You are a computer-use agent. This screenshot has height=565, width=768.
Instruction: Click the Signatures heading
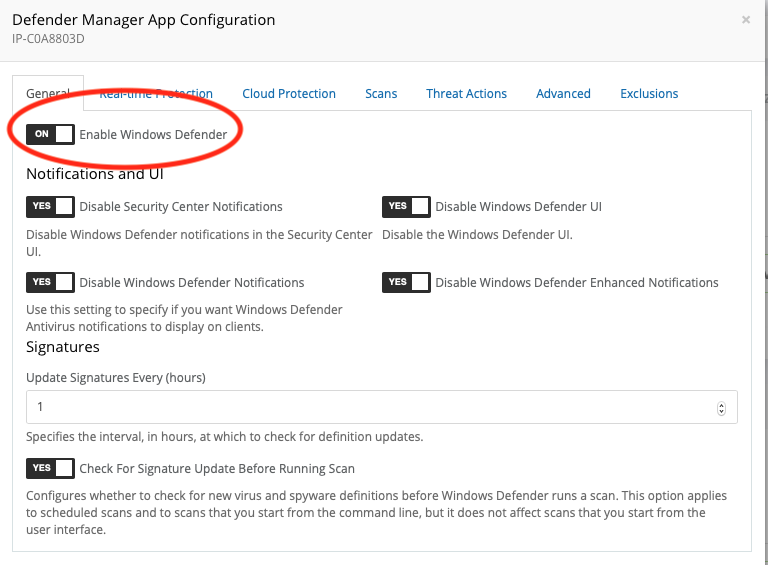click(x=63, y=347)
